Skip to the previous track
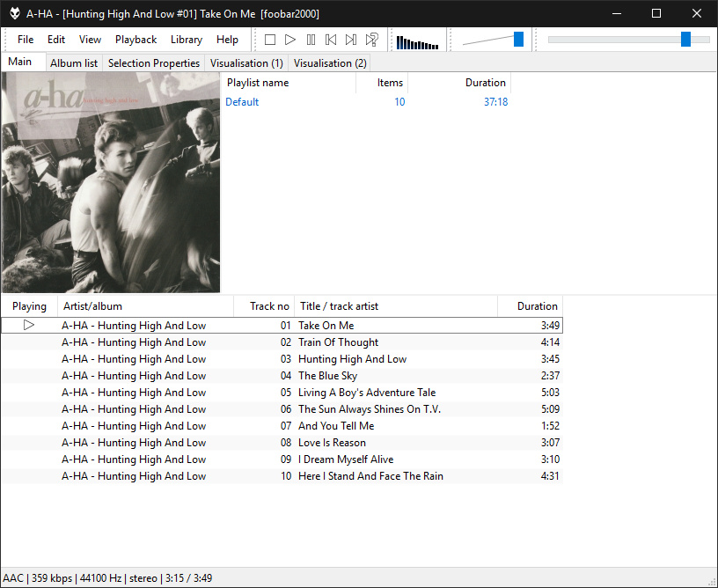The height and width of the screenshot is (588, 718). pos(331,40)
